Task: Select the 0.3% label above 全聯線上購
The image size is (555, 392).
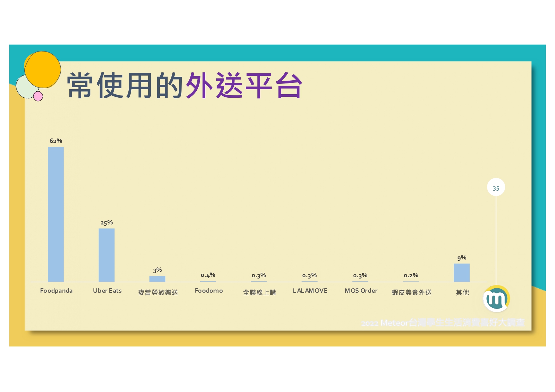Action: click(x=259, y=275)
